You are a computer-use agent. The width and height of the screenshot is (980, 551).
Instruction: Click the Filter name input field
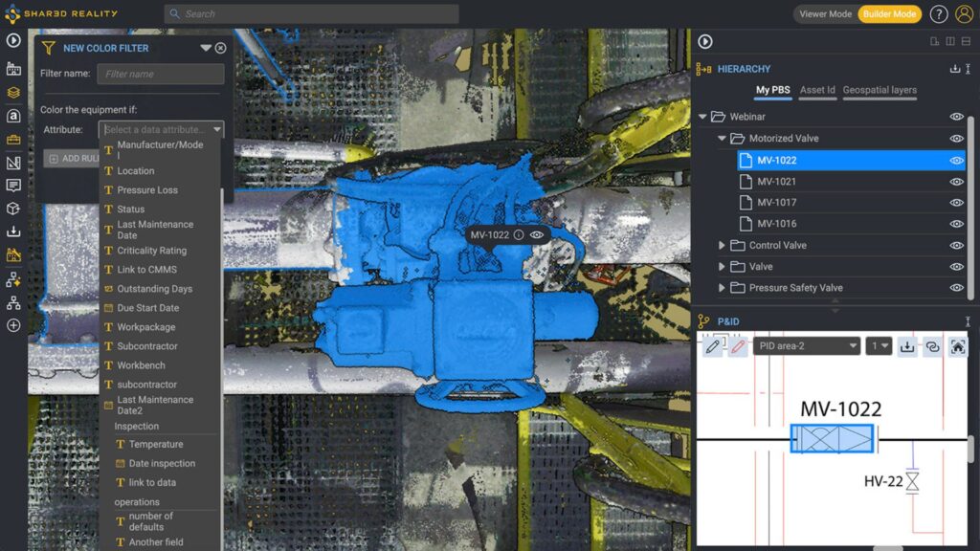(160, 74)
